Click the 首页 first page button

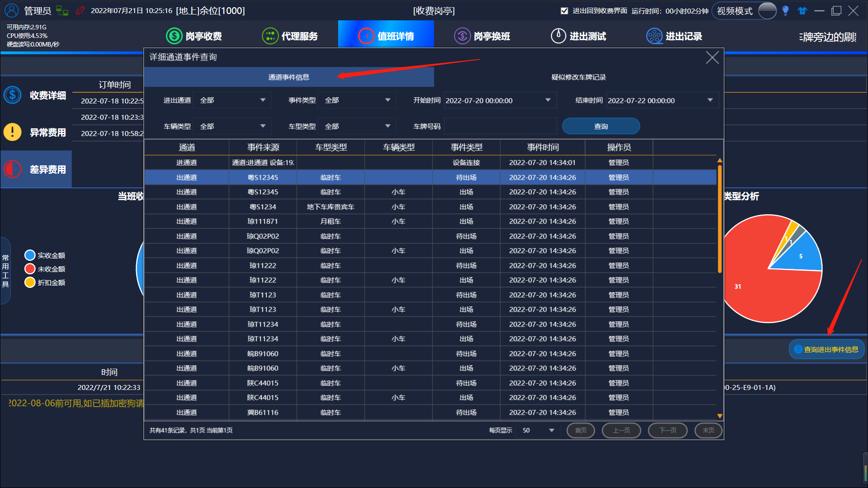point(581,430)
